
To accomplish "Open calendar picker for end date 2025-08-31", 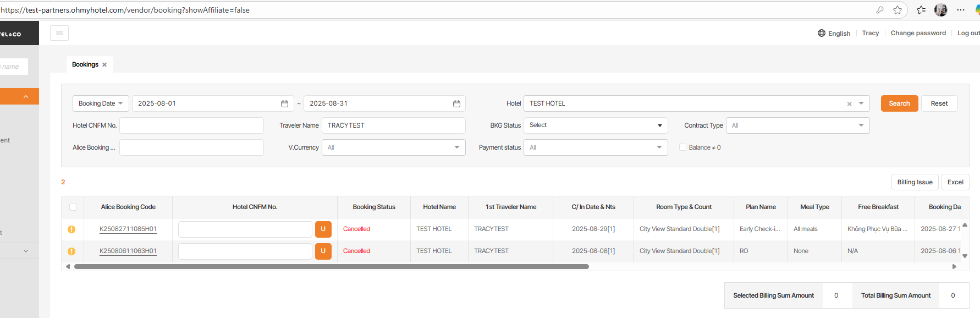I will [x=456, y=103].
